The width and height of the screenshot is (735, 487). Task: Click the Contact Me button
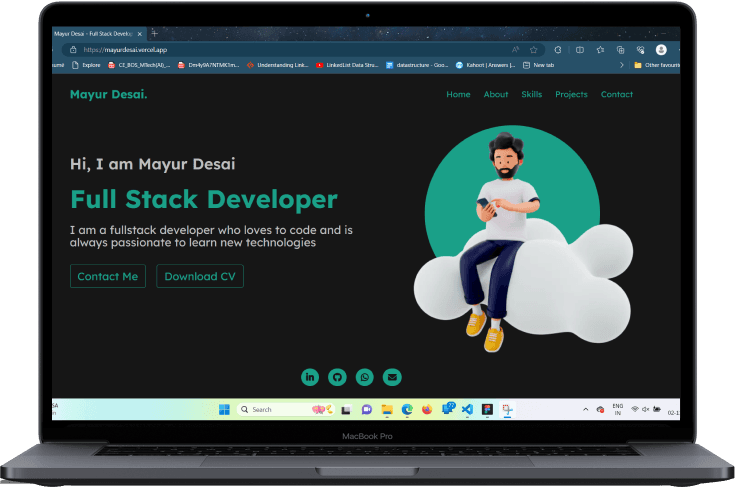pos(108,276)
